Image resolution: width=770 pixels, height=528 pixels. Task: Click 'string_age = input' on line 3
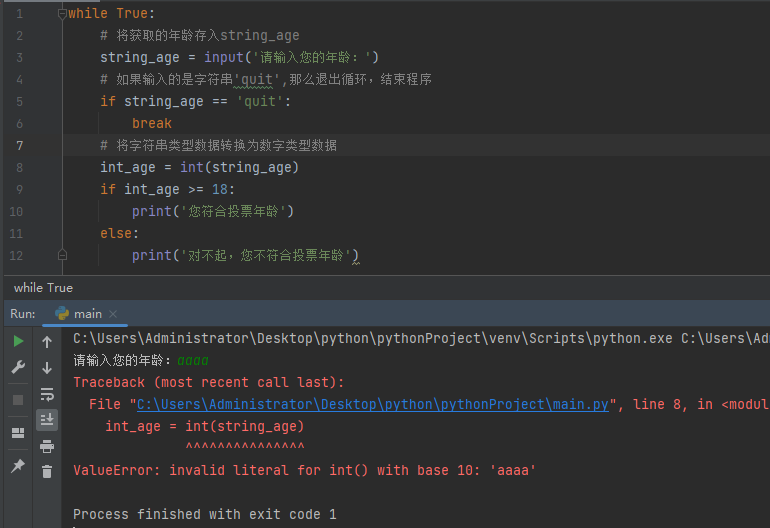coord(172,57)
